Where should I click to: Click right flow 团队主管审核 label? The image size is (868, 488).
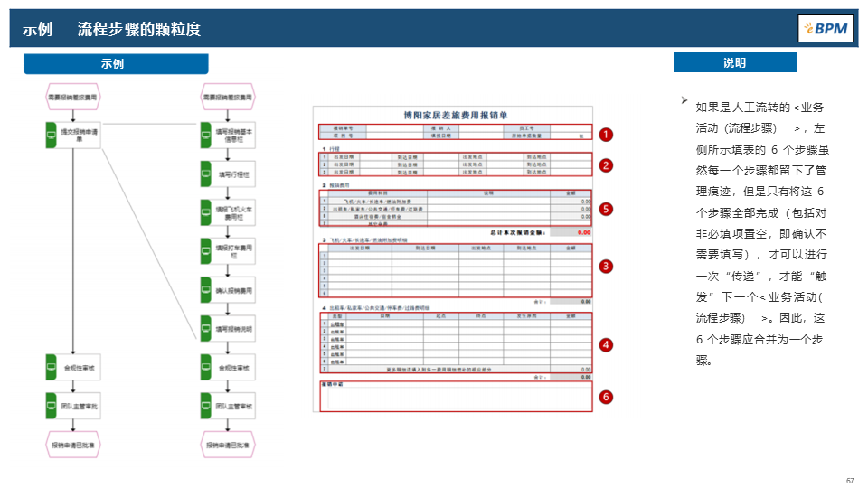click(233, 407)
